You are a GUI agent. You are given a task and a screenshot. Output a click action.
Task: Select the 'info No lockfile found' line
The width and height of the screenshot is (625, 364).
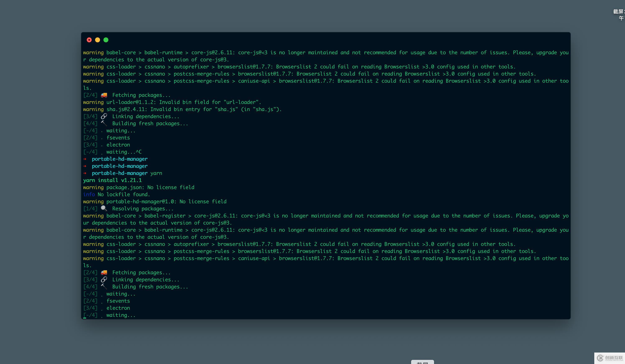click(116, 194)
